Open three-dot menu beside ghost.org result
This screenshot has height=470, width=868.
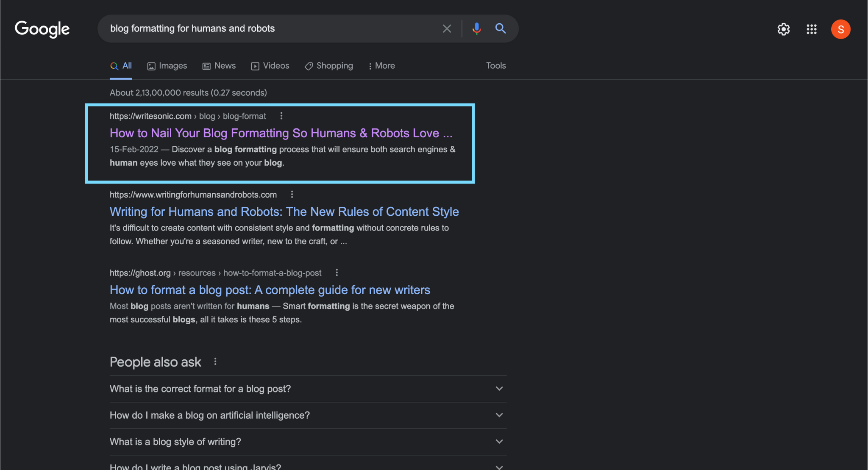tap(337, 273)
